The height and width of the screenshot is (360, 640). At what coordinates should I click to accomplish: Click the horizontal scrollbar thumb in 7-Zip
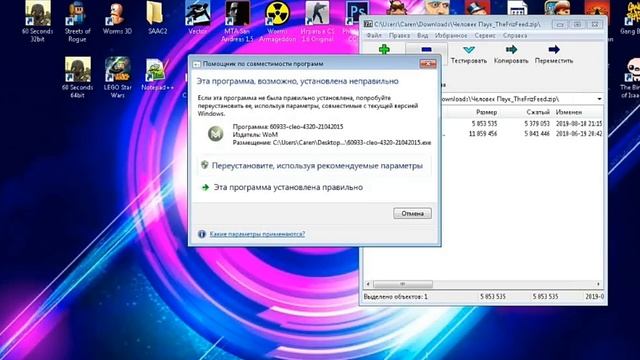click(402, 284)
